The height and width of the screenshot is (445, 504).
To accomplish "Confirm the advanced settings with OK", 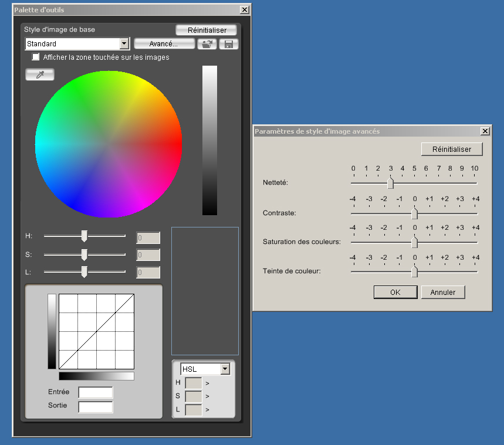I will click(x=395, y=292).
